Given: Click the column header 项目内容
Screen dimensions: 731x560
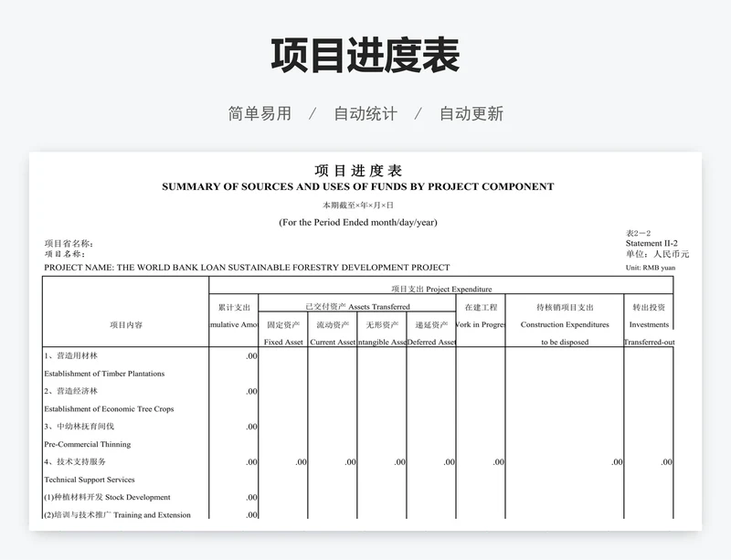Looking at the screenshot, I should (126, 325).
